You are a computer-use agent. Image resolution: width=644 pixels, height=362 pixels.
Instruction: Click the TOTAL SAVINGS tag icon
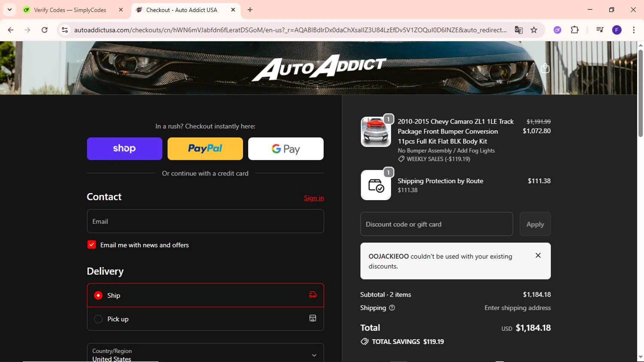365,342
